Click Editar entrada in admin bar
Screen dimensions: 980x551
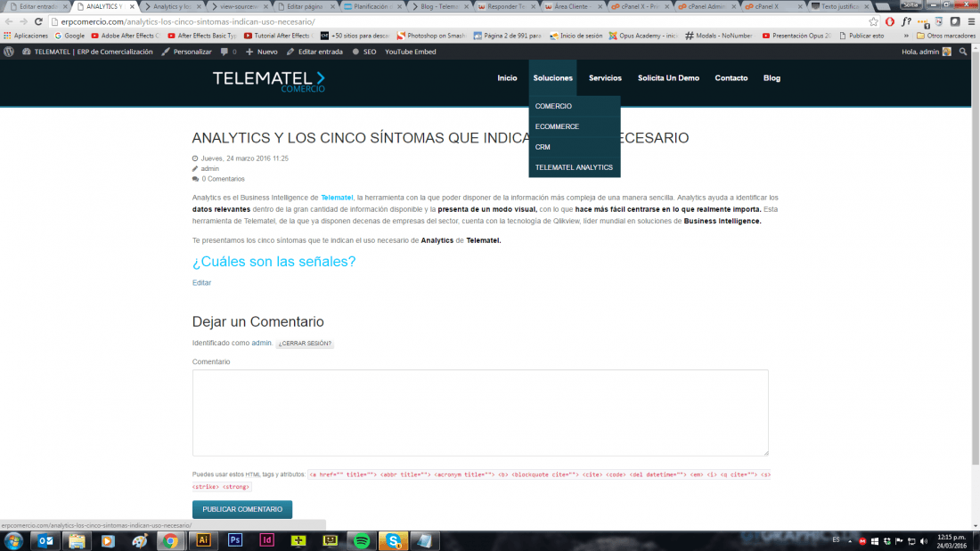tap(314, 52)
